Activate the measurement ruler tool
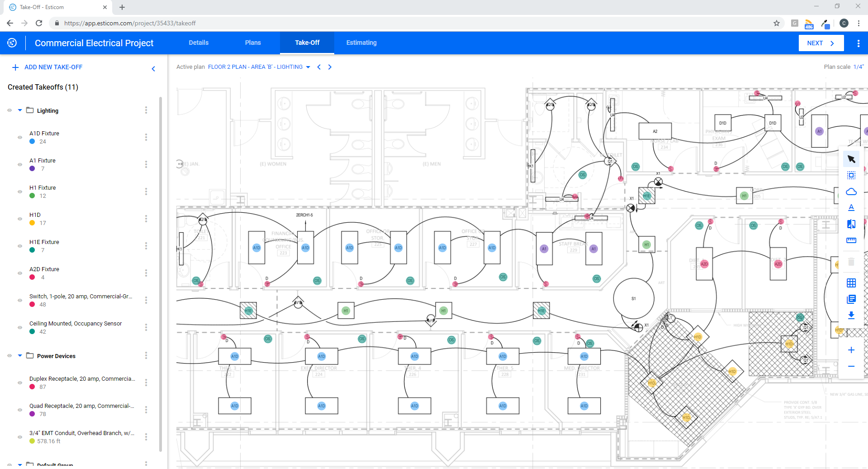The width and height of the screenshot is (868, 469). click(852, 240)
